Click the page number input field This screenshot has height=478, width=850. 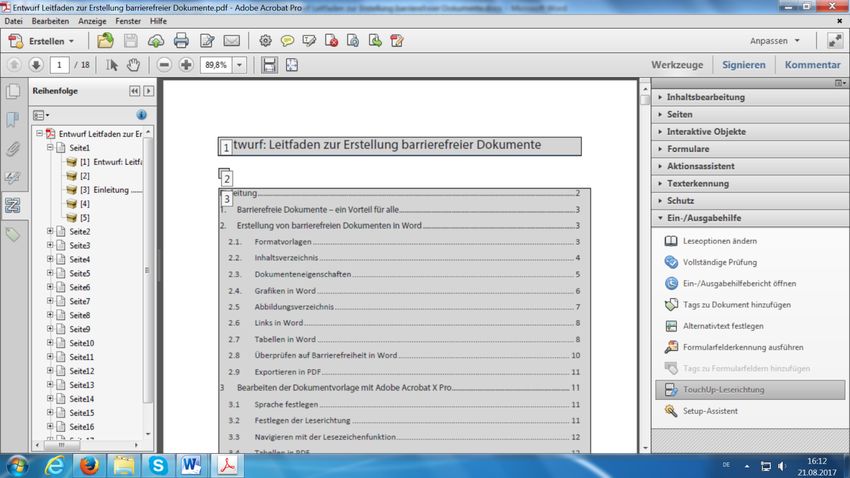coord(60,65)
